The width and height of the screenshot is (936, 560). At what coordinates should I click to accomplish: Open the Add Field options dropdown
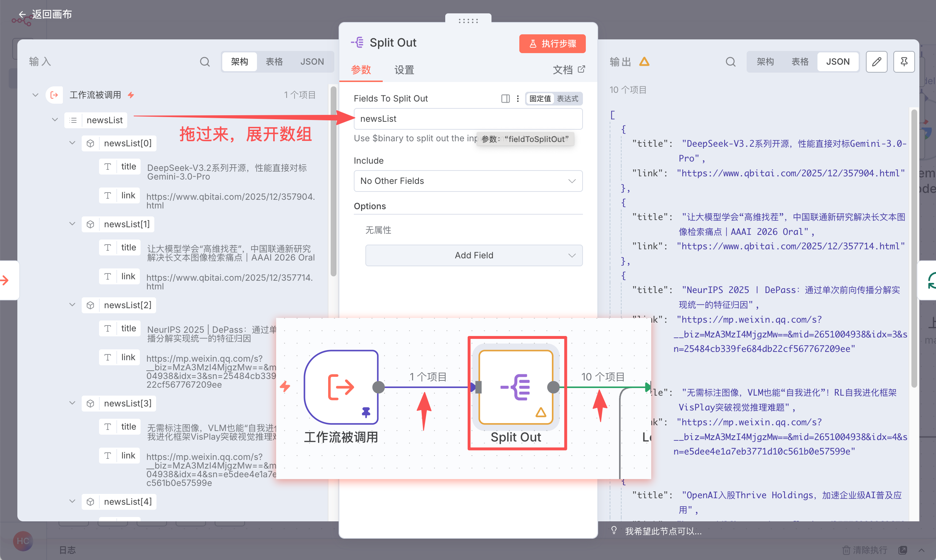point(474,255)
